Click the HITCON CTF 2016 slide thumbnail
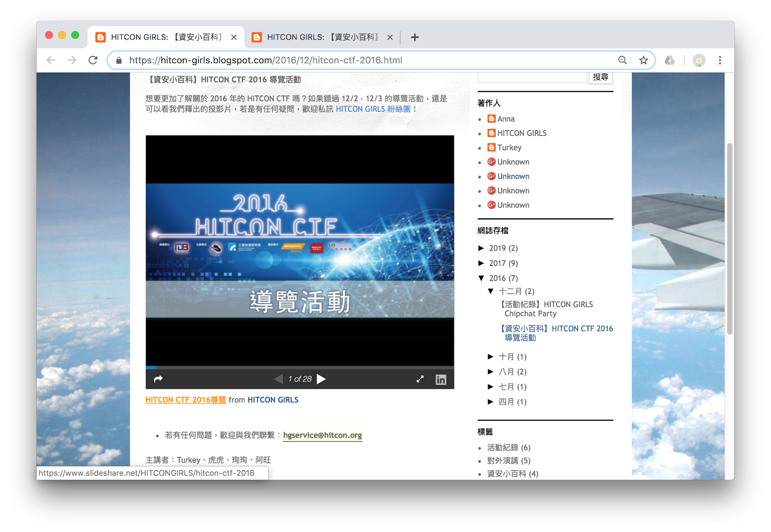771x532 pixels. pos(300,251)
